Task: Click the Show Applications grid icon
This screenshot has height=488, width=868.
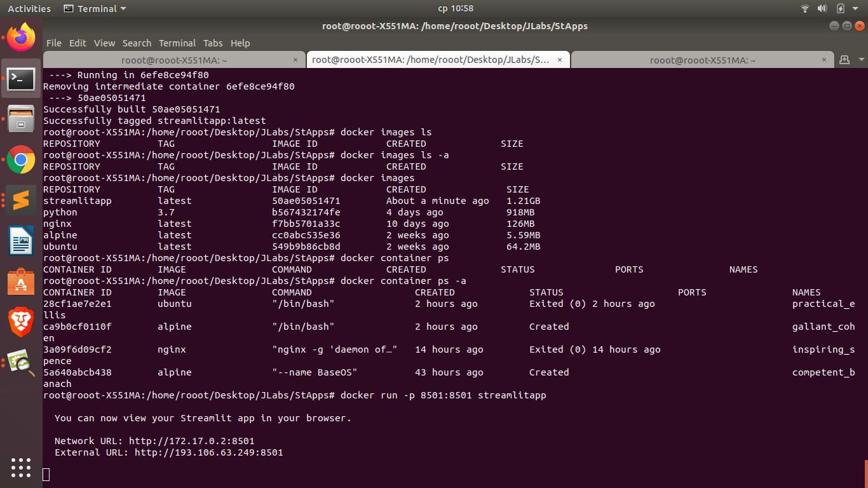Action: [21, 468]
